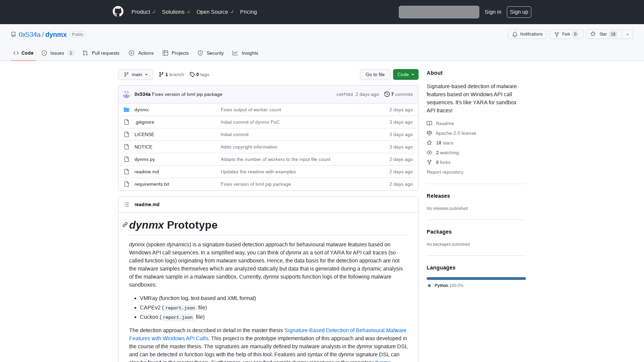Click the star icon beside 18 stars

(x=429, y=143)
